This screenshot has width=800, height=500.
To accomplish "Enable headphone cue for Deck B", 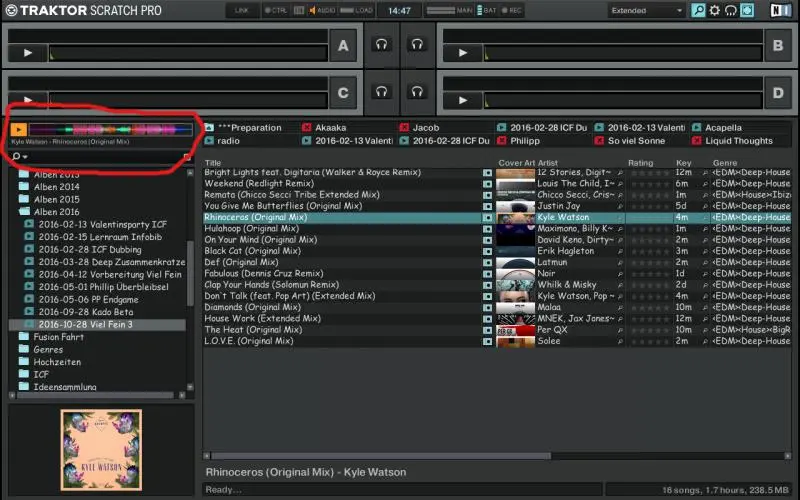I will (417, 44).
